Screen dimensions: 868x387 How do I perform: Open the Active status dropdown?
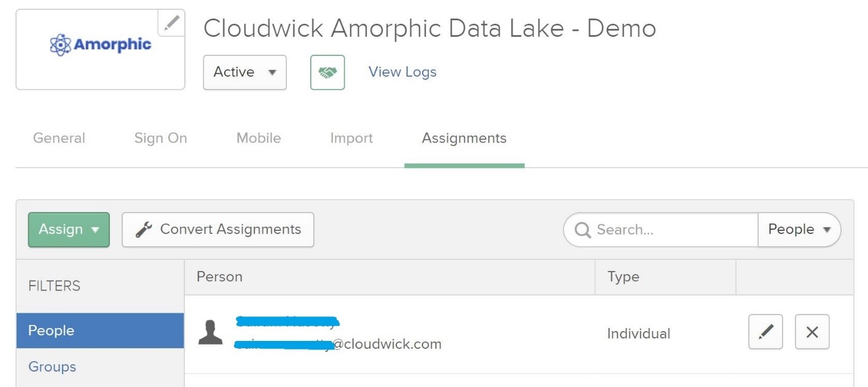244,72
